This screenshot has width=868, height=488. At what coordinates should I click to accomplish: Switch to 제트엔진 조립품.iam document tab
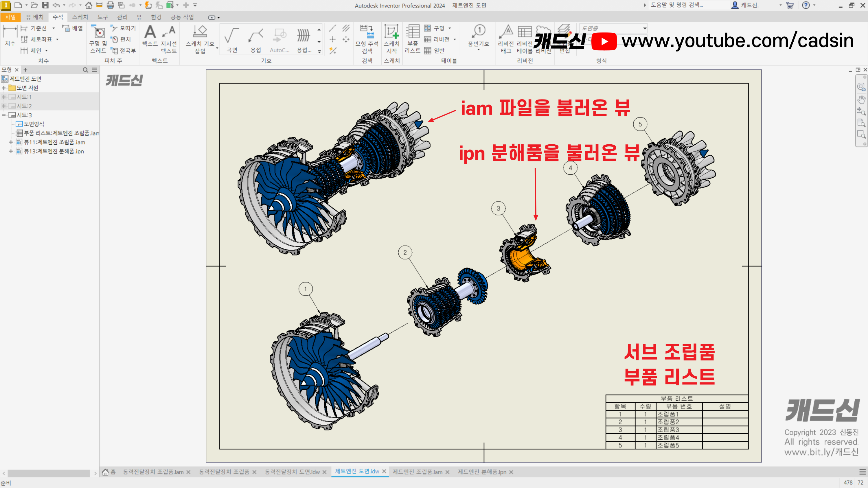[417, 472]
